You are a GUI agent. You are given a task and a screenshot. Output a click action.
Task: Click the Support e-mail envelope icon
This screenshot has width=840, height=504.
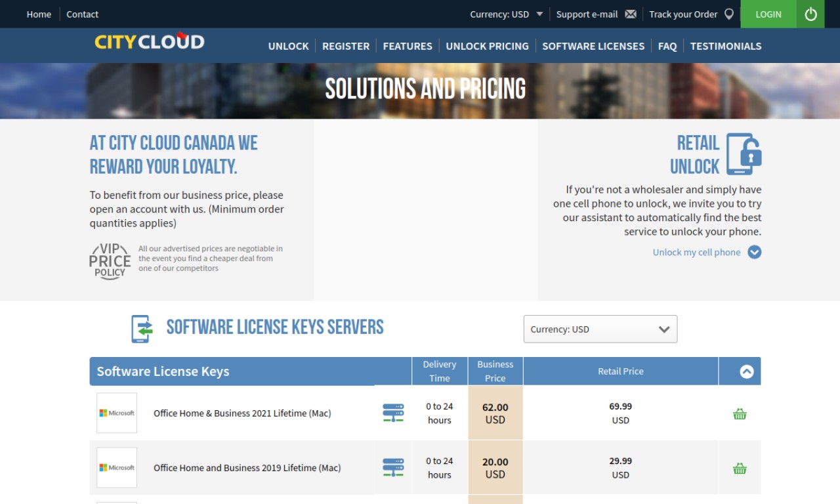pos(631,14)
